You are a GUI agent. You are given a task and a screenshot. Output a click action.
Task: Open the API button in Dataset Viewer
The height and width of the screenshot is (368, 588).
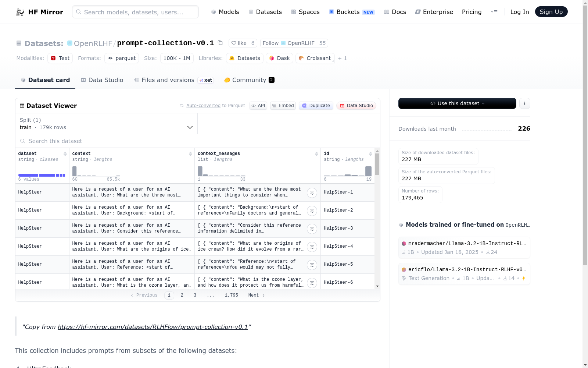[x=258, y=106]
